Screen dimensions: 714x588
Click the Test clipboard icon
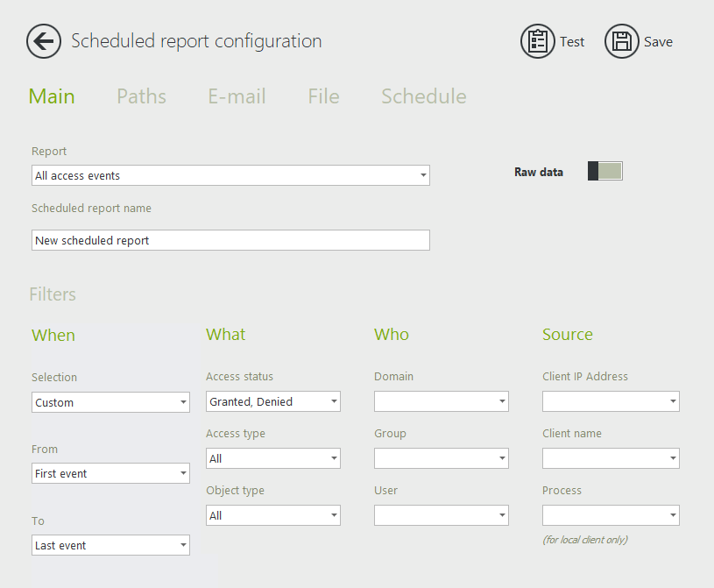[538, 41]
